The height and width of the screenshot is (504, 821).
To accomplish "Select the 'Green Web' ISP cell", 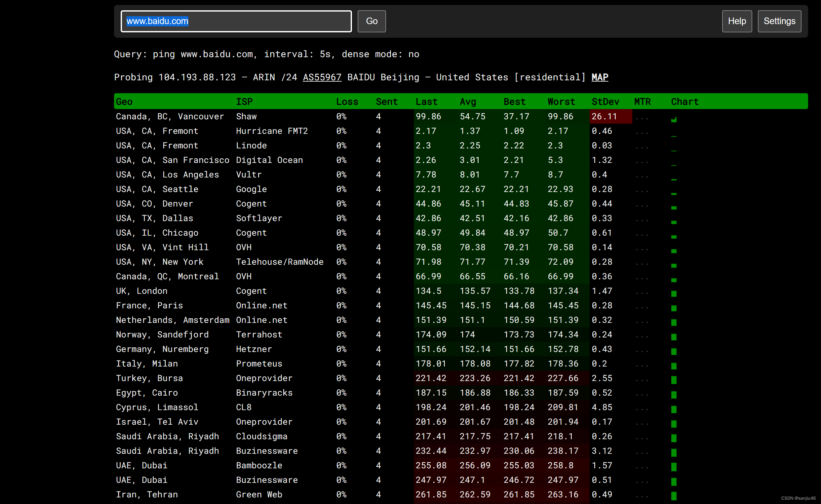I will pos(259,494).
